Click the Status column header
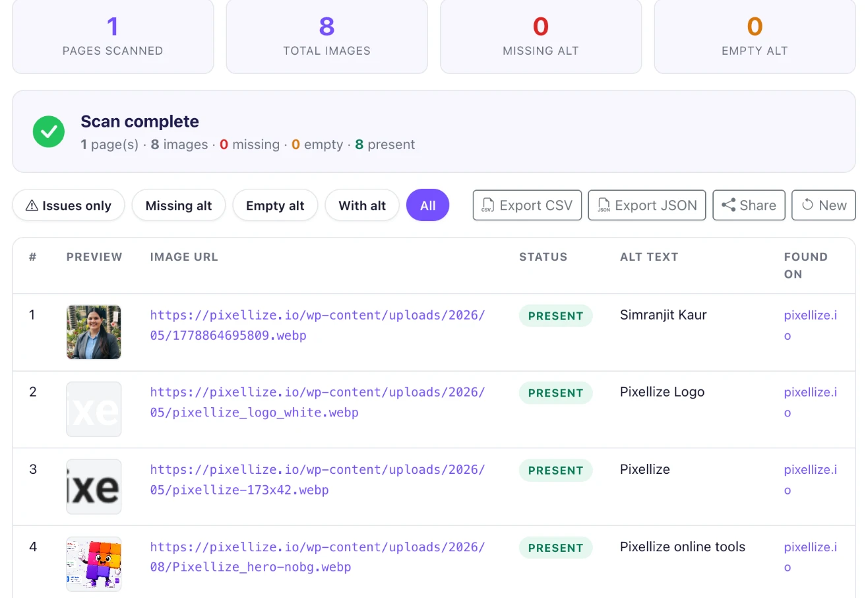Viewport: 868px width, 598px height. pyautogui.click(x=543, y=257)
